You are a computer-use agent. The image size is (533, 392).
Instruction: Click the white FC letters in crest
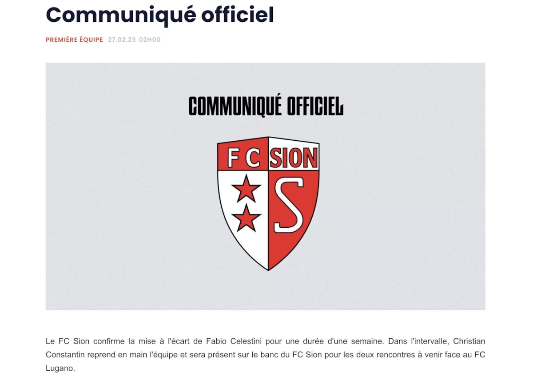coord(243,158)
